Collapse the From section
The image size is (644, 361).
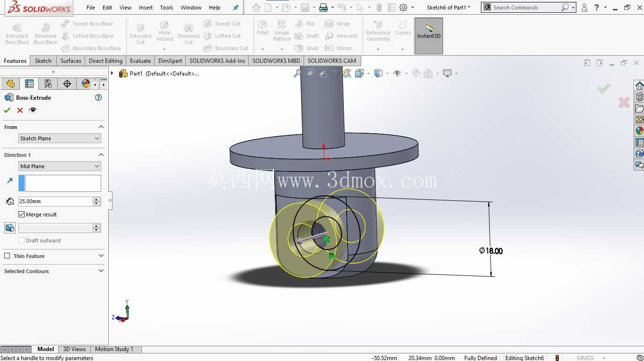[101, 127]
